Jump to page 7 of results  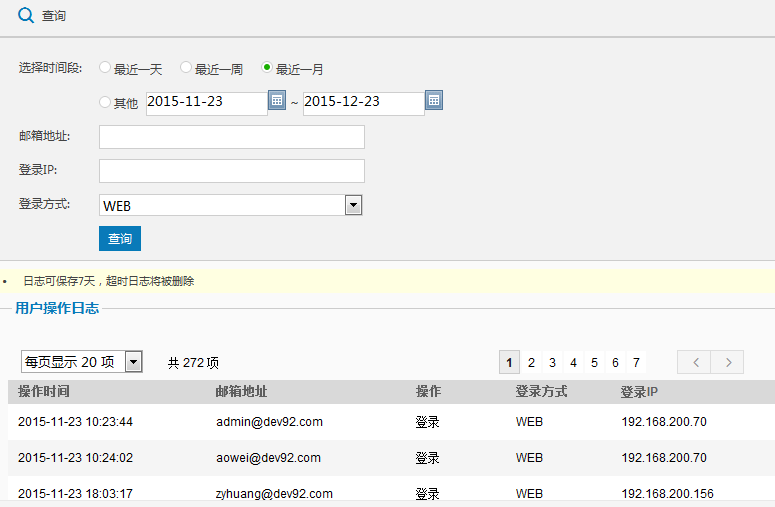pos(636,363)
